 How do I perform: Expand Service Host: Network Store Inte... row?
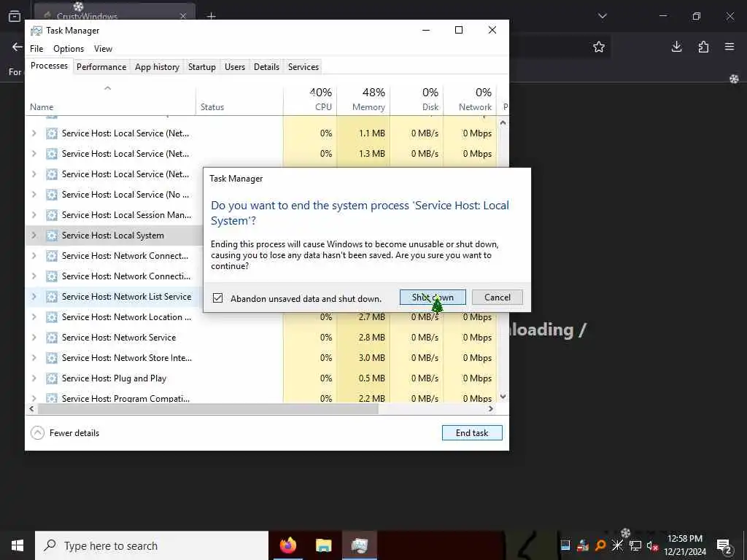click(x=34, y=358)
